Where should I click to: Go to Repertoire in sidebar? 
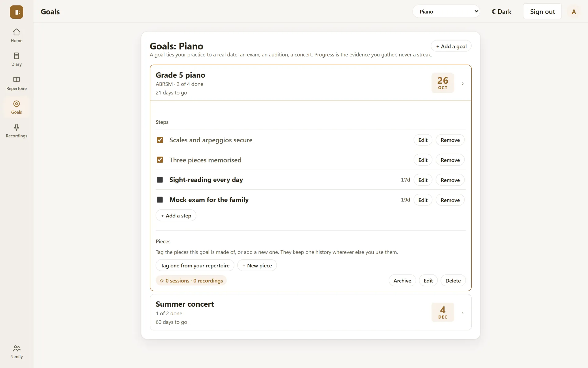[x=17, y=83]
